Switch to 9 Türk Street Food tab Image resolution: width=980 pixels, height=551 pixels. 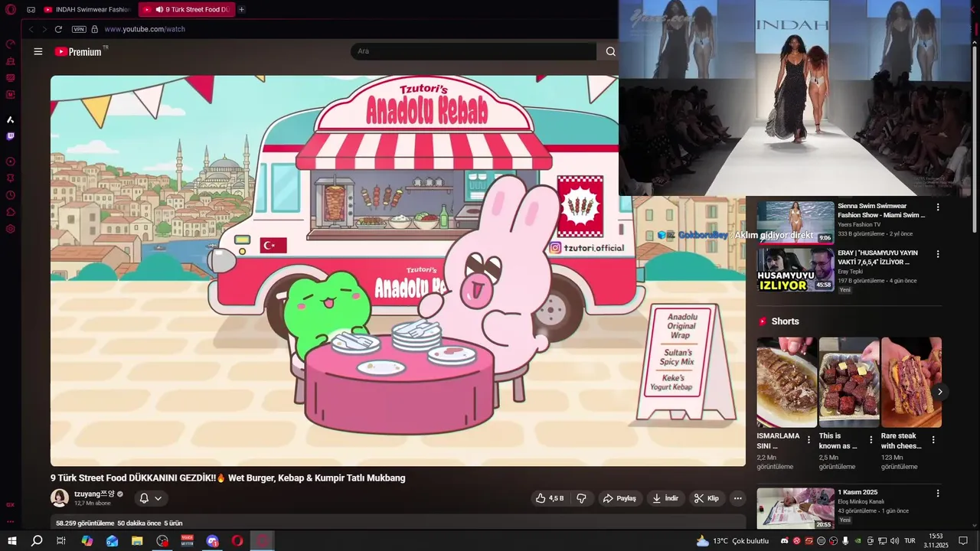187,10
